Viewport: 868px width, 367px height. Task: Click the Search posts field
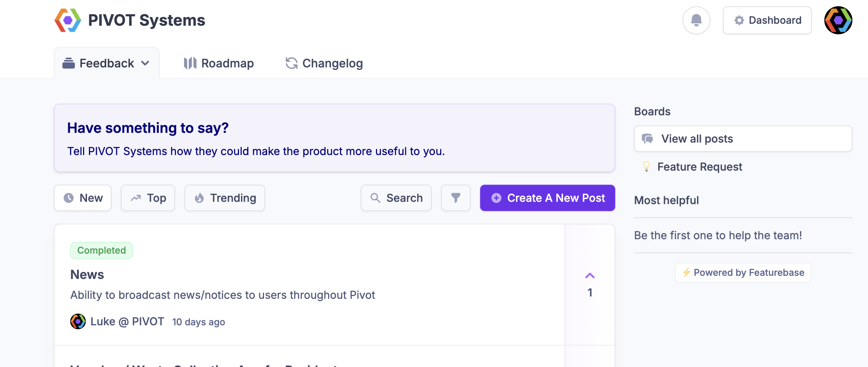click(396, 198)
